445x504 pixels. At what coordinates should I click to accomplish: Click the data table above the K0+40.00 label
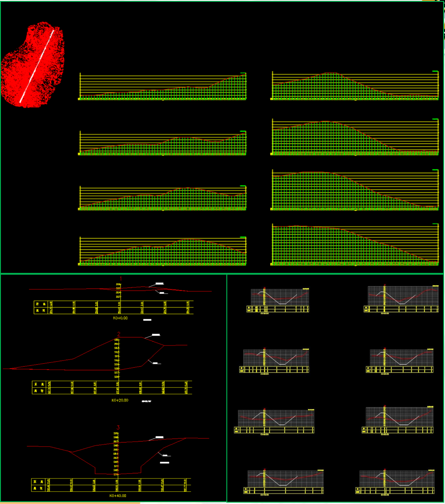(111, 484)
